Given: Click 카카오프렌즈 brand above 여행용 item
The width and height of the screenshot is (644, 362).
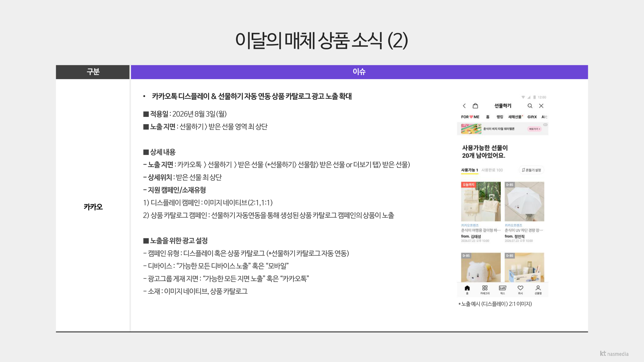Looking at the screenshot, I should point(470,226).
